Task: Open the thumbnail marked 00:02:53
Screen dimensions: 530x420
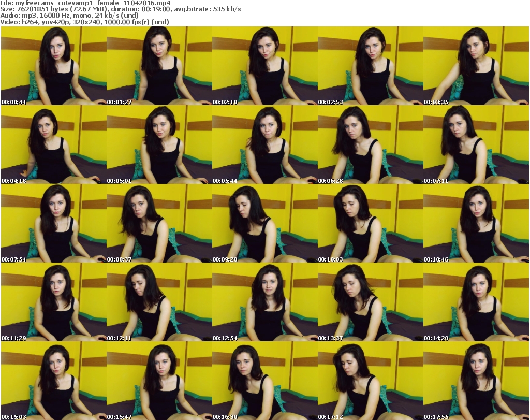Action: pyautogui.click(x=370, y=66)
